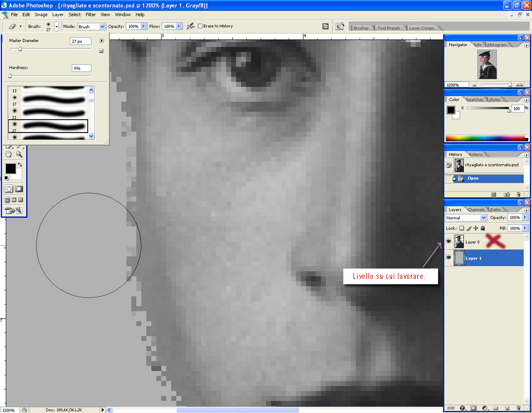Open the eraser Mode dropdown
532x413 pixels.
[x=102, y=26]
